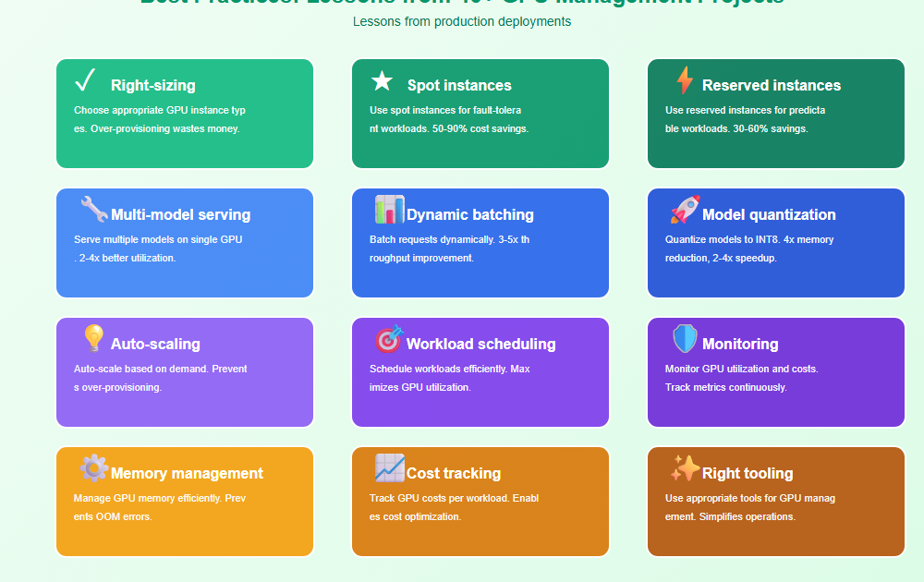Click the light bulb icon for Auto-scaling

pyautogui.click(x=93, y=339)
